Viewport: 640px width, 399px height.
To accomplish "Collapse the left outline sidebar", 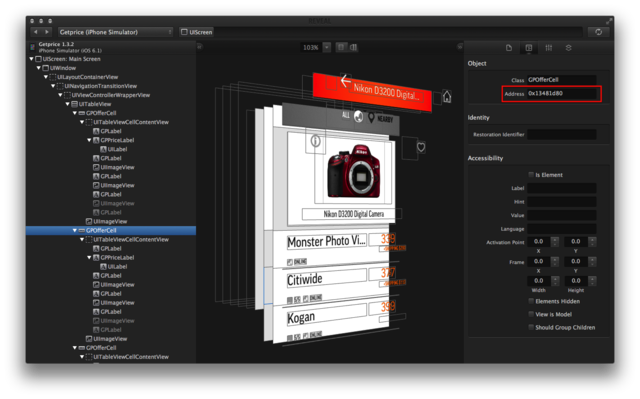I will pyautogui.click(x=200, y=47).
